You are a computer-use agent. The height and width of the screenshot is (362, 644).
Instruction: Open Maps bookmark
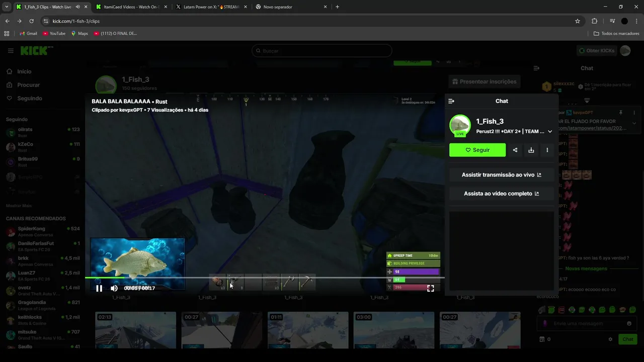79,34
